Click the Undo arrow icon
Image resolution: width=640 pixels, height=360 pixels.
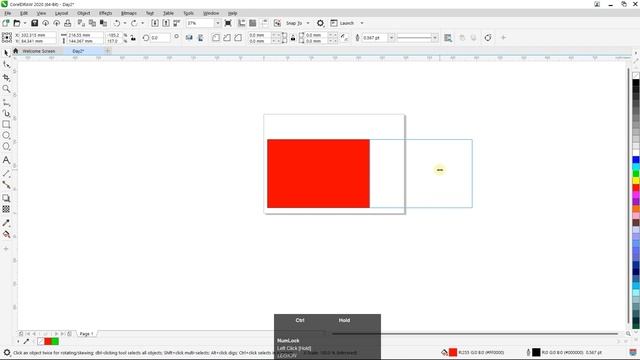(x=117, y=23)
